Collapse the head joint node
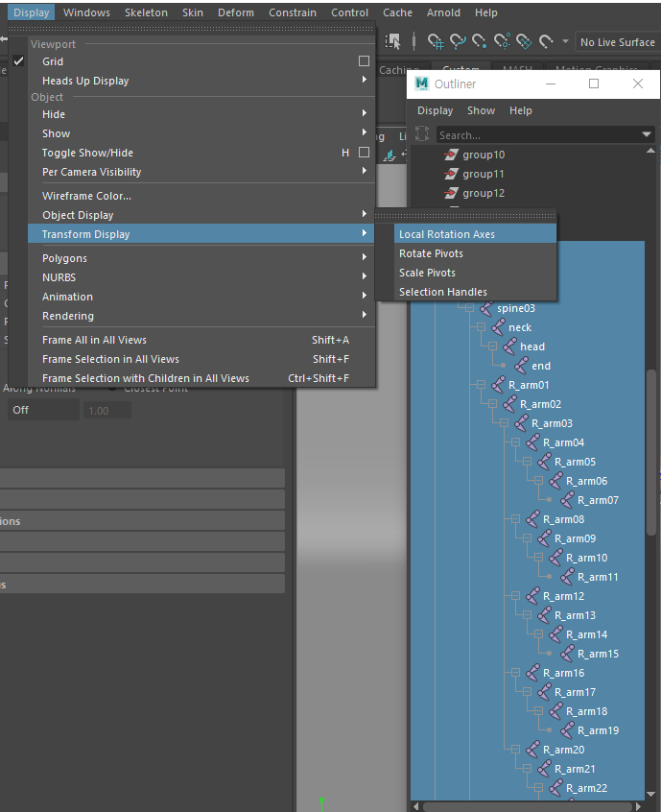 pyautogui.click(x=492, y=346)
